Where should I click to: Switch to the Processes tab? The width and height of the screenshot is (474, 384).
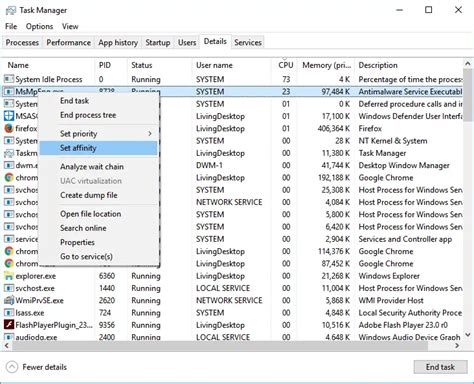coord(22,43)
